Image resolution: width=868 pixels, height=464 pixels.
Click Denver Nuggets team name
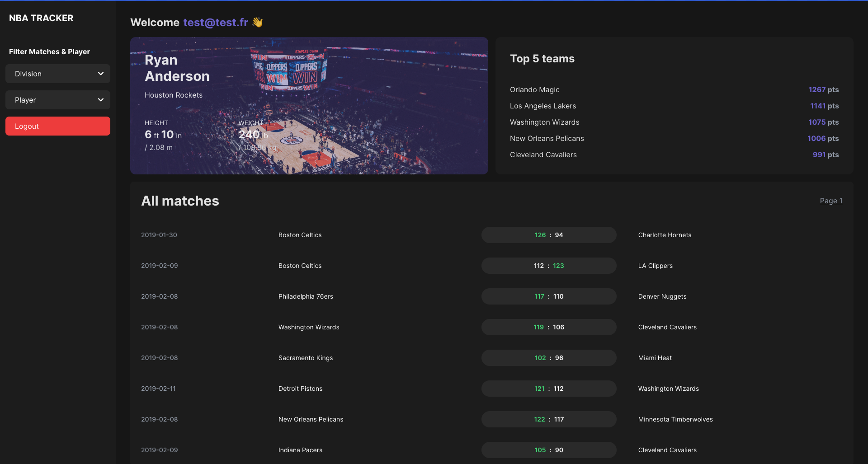662,296
